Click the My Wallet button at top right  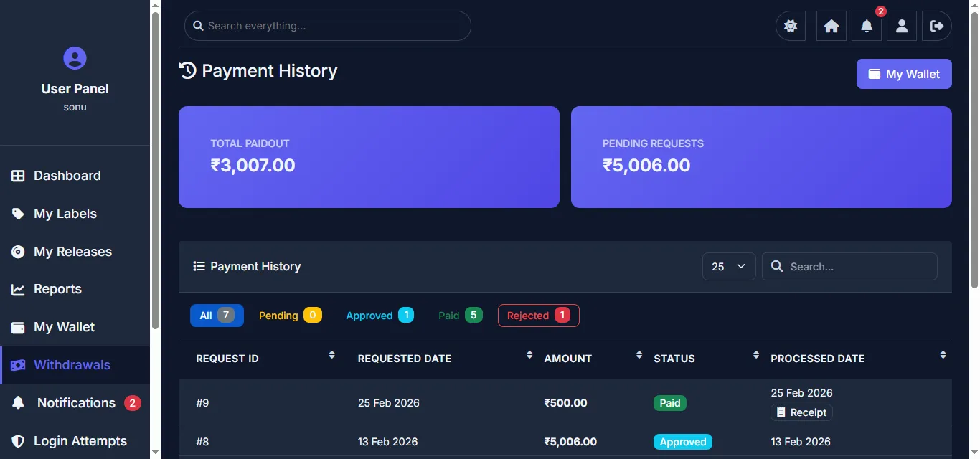coord(904,74)
